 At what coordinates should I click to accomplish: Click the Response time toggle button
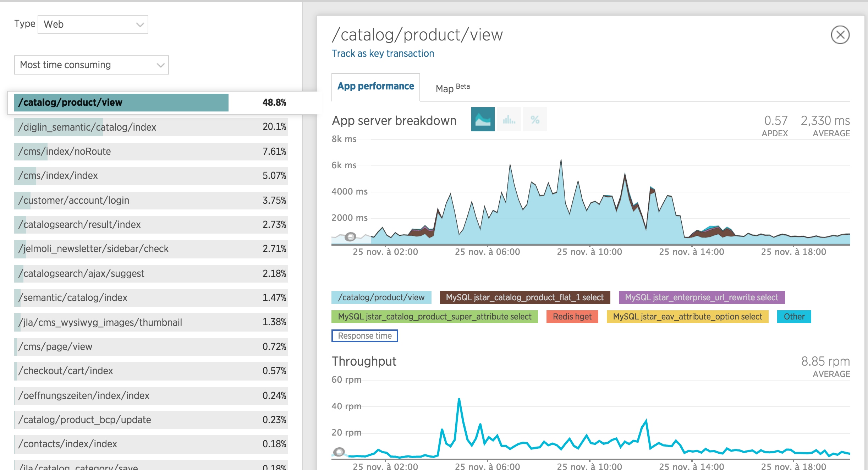tap(365, 335)
